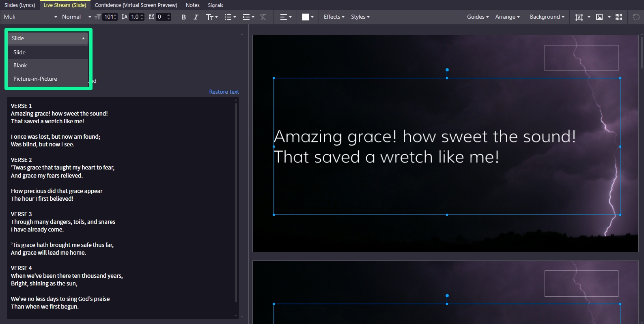Insert a QR code
Image resolution: width=644 pixels, height=324 pixels.
pos(619,17)
